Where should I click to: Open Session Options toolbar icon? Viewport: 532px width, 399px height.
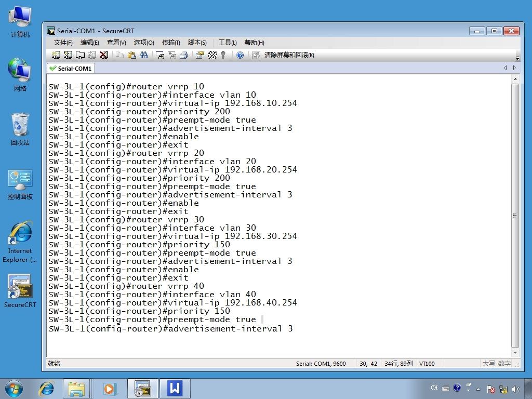(x=200, y=55)
